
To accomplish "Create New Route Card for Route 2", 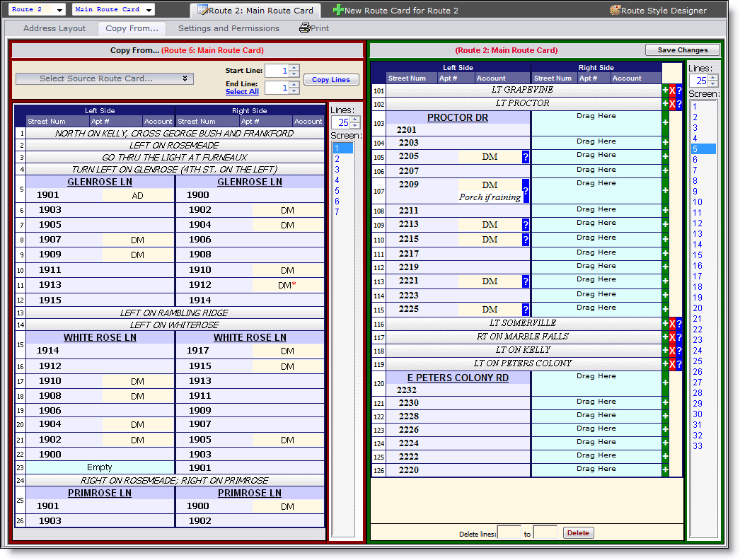I will (395, 11).
